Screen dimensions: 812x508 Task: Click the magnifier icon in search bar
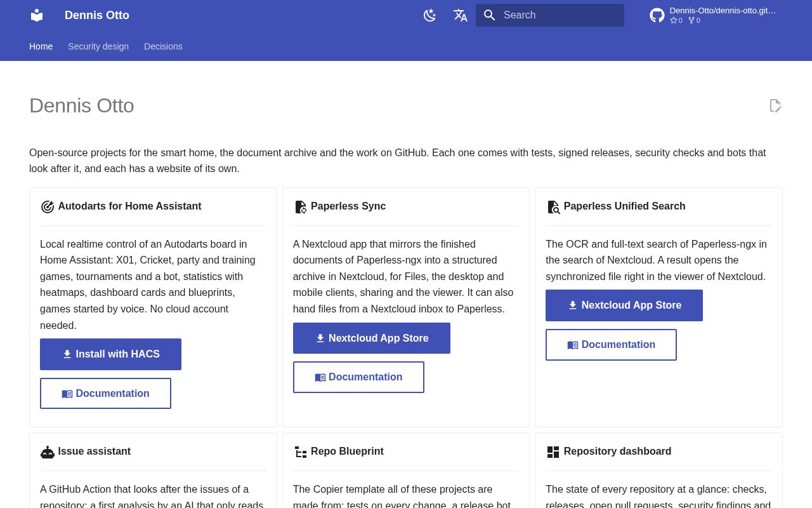tap(490, 15)
